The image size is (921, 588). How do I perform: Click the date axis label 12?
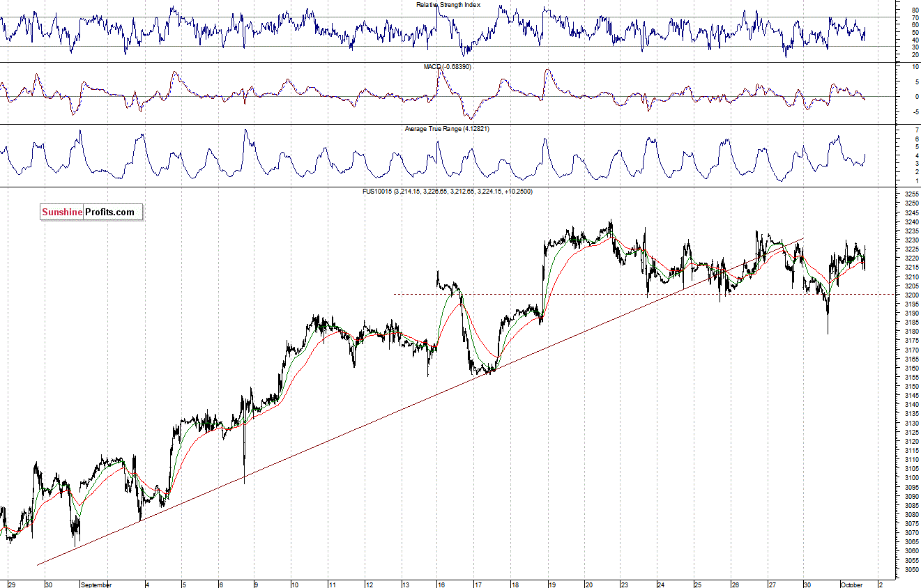click(x=369, y=585)
